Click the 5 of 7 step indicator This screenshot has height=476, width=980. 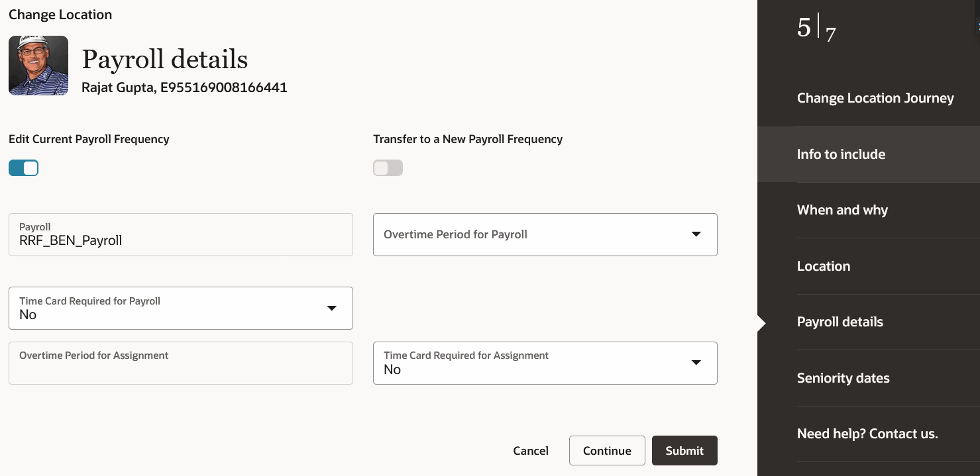click(816, 28)
